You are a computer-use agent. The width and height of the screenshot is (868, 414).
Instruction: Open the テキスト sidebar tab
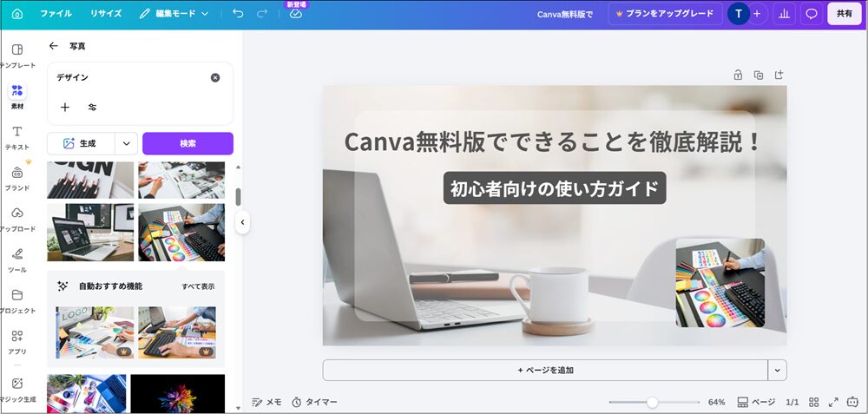tap(17, 138)
